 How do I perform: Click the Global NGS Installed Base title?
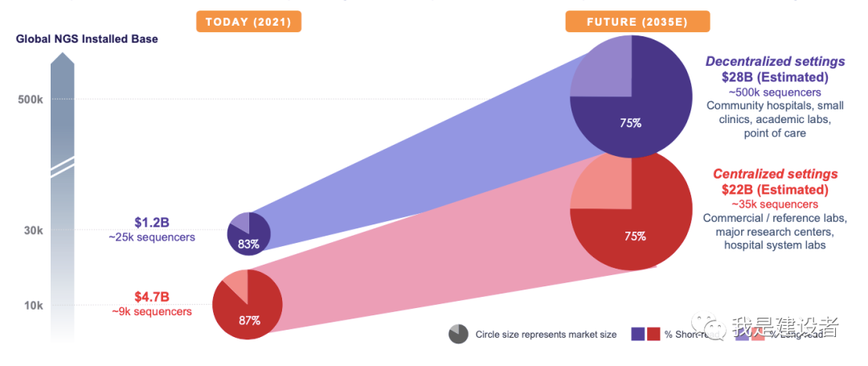87,39
